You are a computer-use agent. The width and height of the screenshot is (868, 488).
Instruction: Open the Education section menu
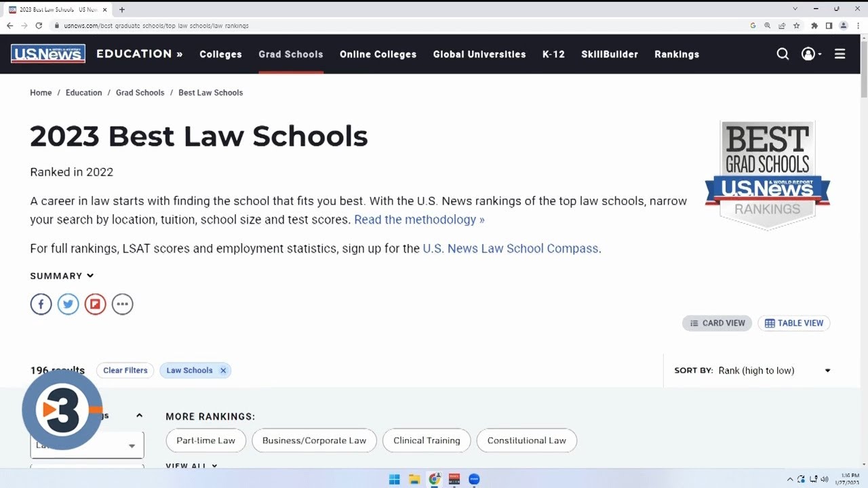(140, 54)
